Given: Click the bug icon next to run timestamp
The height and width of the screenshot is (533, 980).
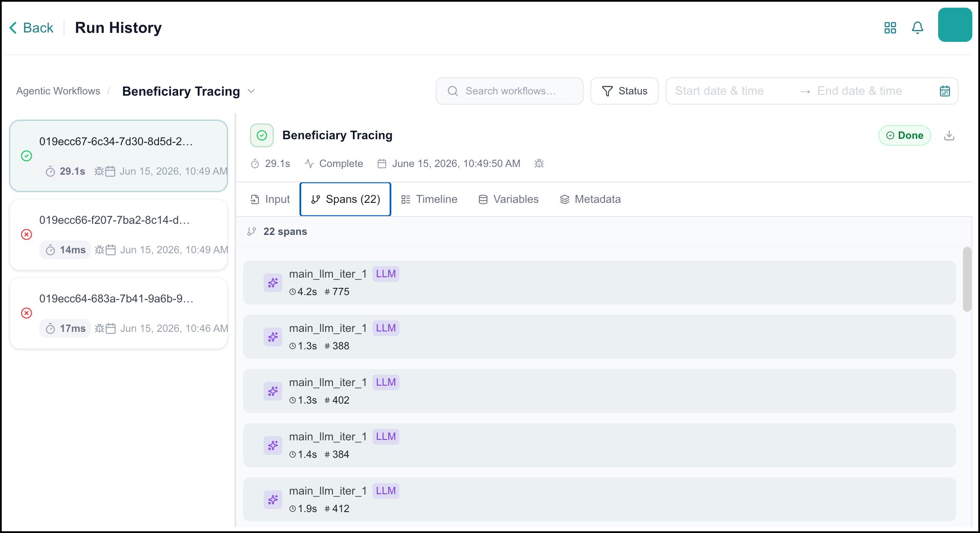Looking at the screenshot, I should click(x=539, y=164).
